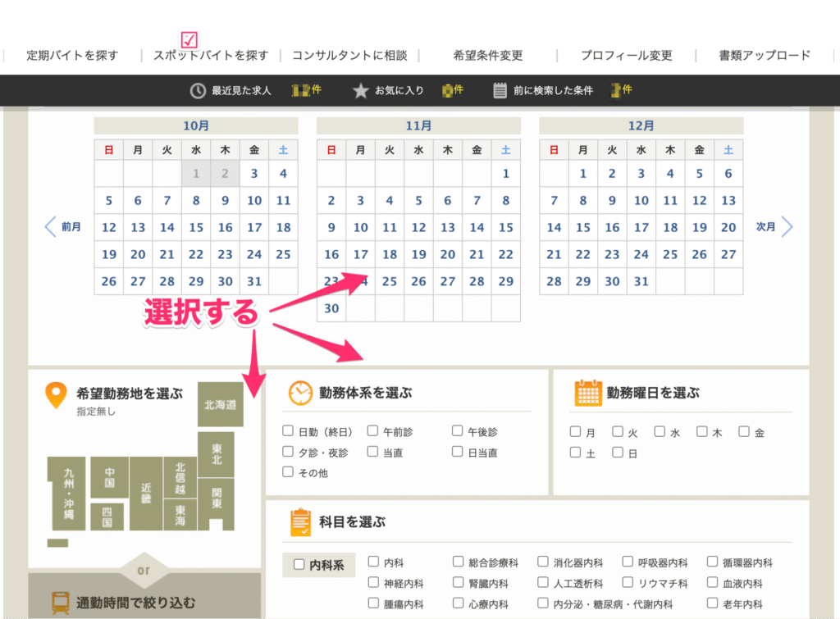This screenshot has height=619, width=840.
Task: Tick the 金 weekday checkbox
Action: (744, 431)
